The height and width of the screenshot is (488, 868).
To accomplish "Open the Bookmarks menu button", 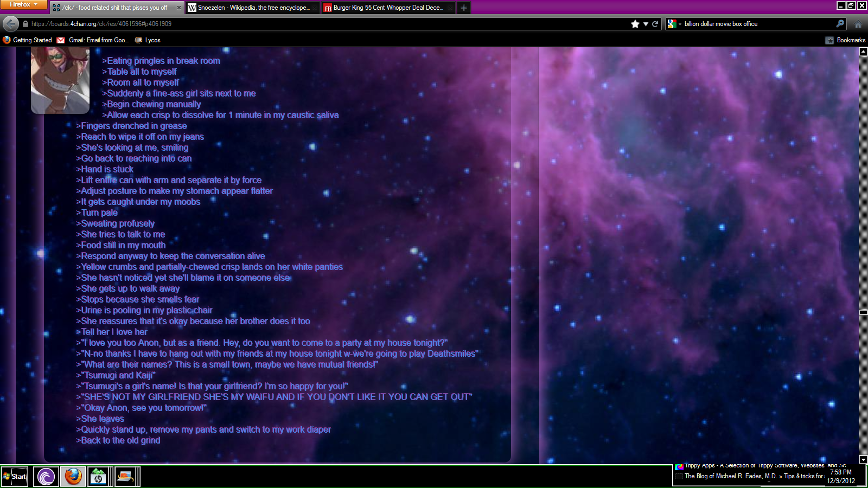I will (x=845, y=40).
